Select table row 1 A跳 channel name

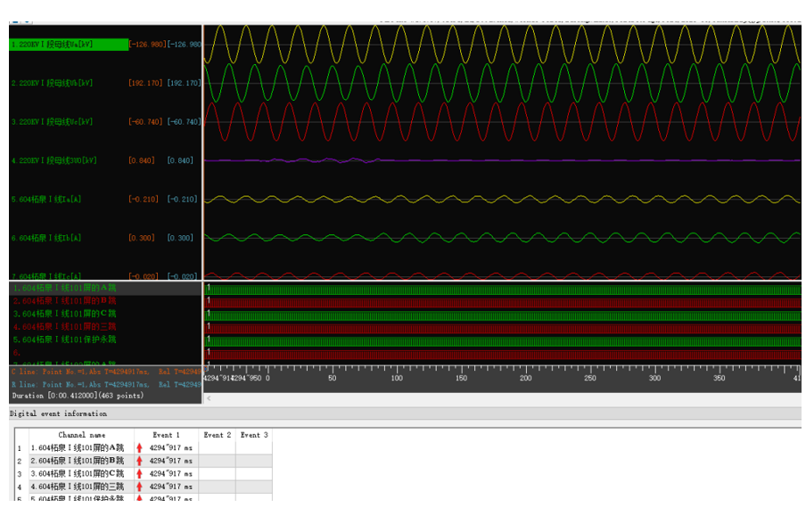77,447
